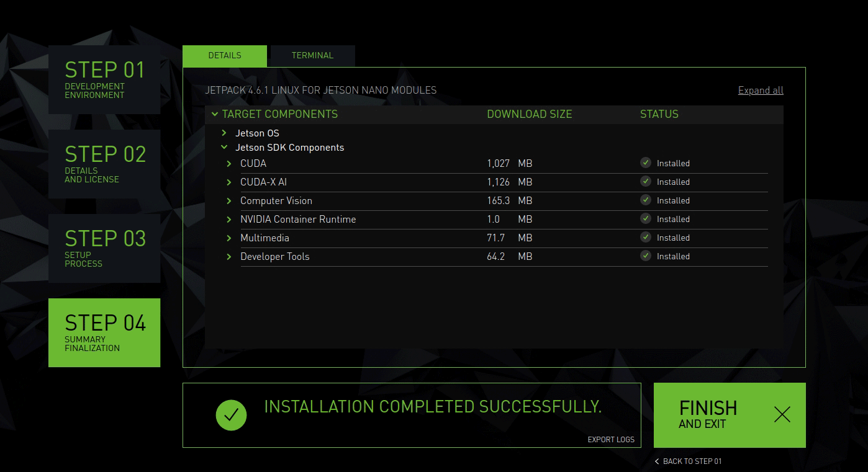Click the CUDA component name
Screen dimensions: 868x472
tap(253, 164)
